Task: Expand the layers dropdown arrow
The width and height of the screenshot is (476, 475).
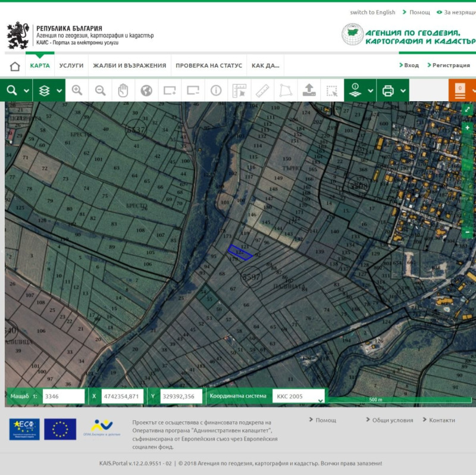Action: [x=59, y=91]
